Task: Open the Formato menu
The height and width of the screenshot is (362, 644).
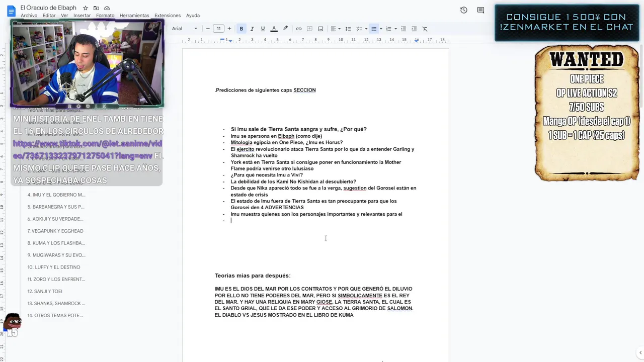Action: coord(105,16)
